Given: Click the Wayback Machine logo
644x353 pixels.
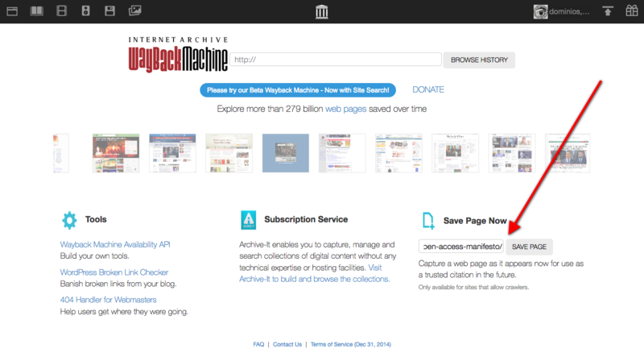Looking at the screenshot, I should coord(178,55).
